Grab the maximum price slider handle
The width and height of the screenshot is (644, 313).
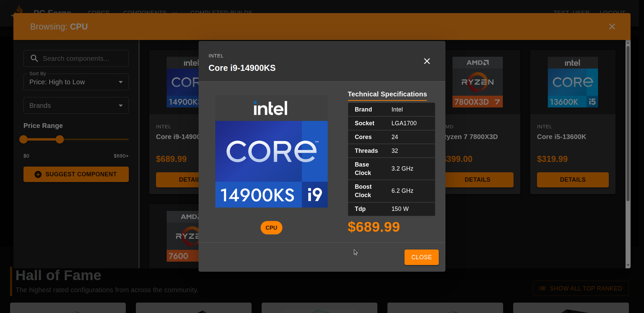(60, 139)
